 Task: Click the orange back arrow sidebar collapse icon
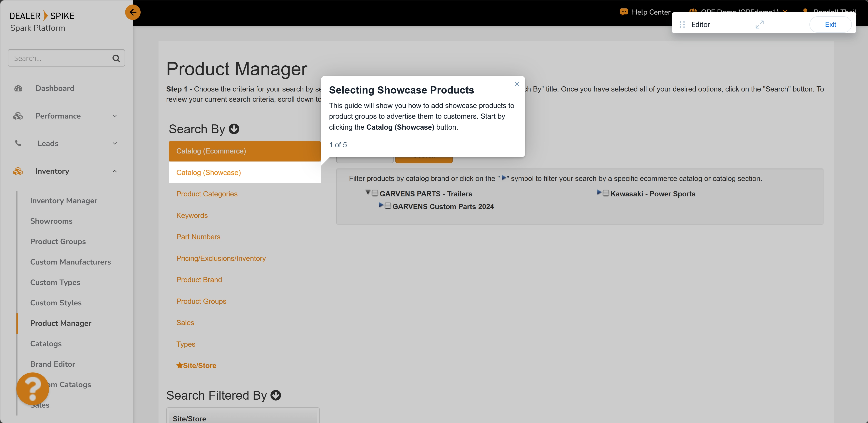(133, 12)
